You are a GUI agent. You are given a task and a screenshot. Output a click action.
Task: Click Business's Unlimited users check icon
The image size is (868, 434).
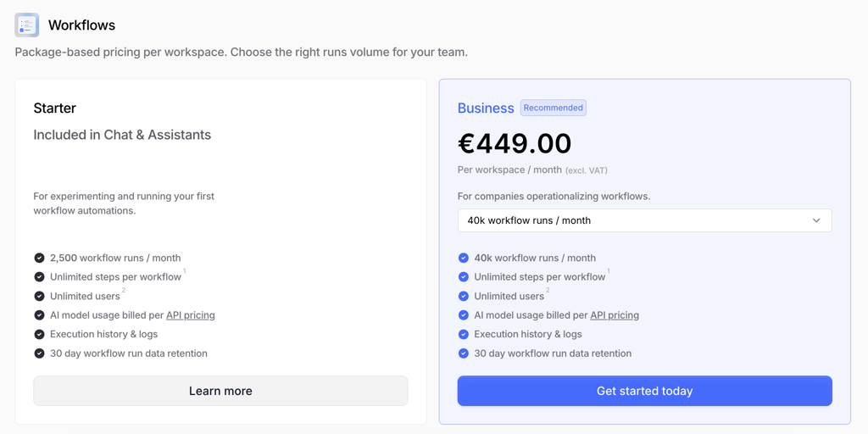(x=464, y=296)
